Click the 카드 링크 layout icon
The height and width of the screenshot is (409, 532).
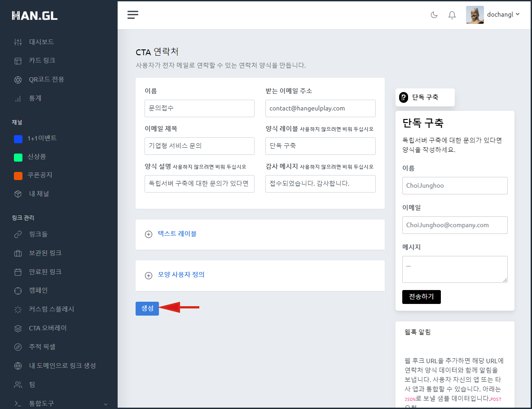click(x=18, y=61)
